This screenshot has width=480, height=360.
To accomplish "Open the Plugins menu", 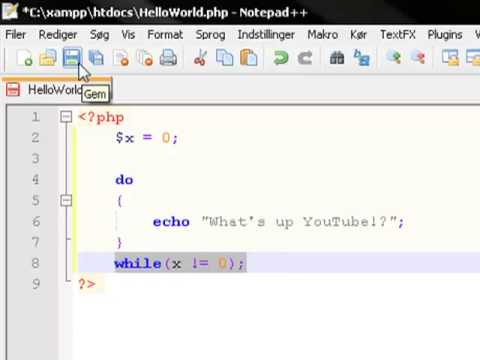I will point(445,35).
